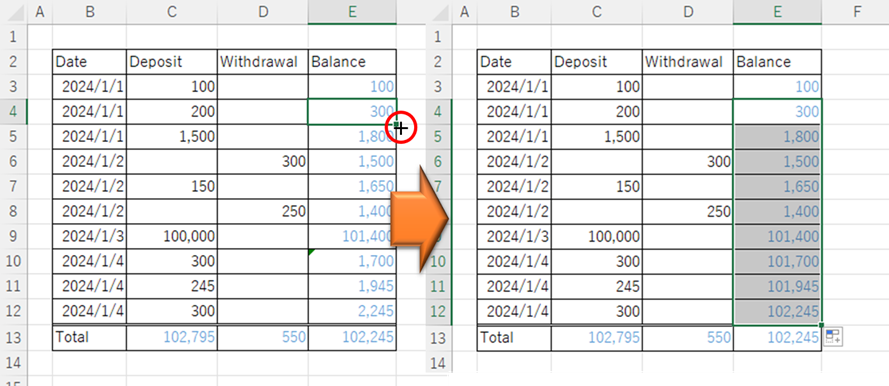
Task: Select the Balance header in the left sheet
Action: 352,62
